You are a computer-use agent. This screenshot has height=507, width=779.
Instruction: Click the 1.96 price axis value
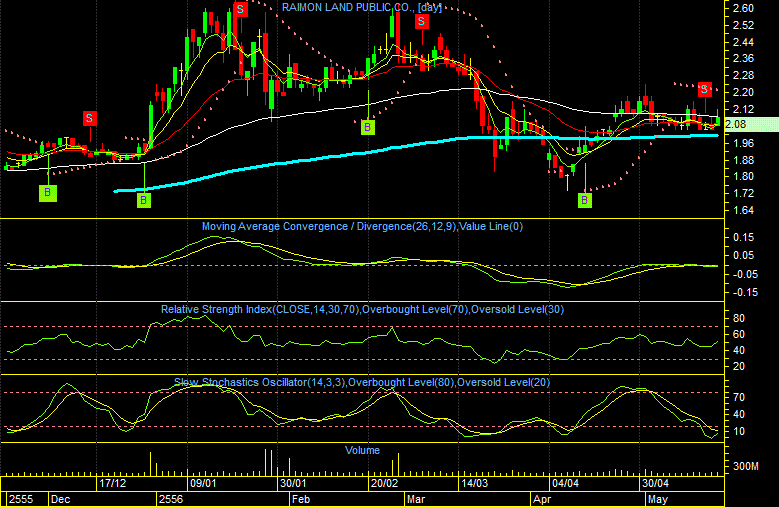click(x=743, y=143)
